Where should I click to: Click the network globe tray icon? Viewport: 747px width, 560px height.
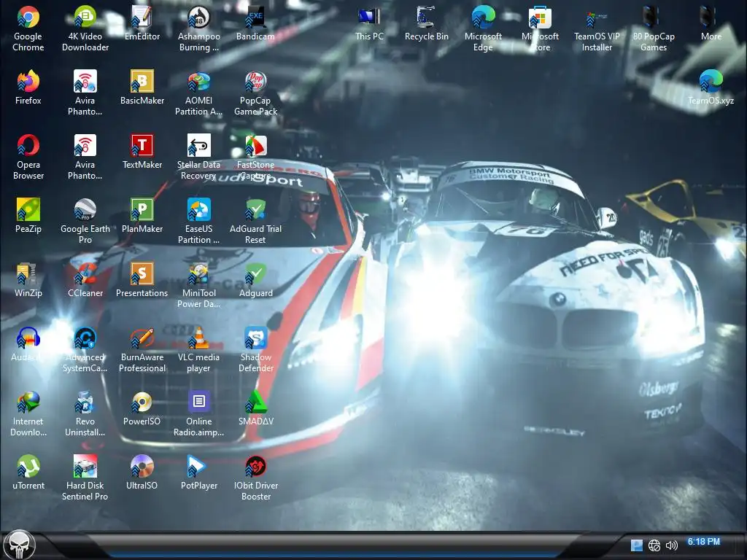point(654,545)
